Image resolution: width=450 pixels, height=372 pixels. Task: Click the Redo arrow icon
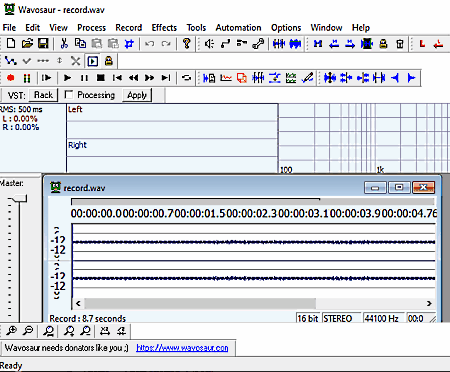pos(166,44)
